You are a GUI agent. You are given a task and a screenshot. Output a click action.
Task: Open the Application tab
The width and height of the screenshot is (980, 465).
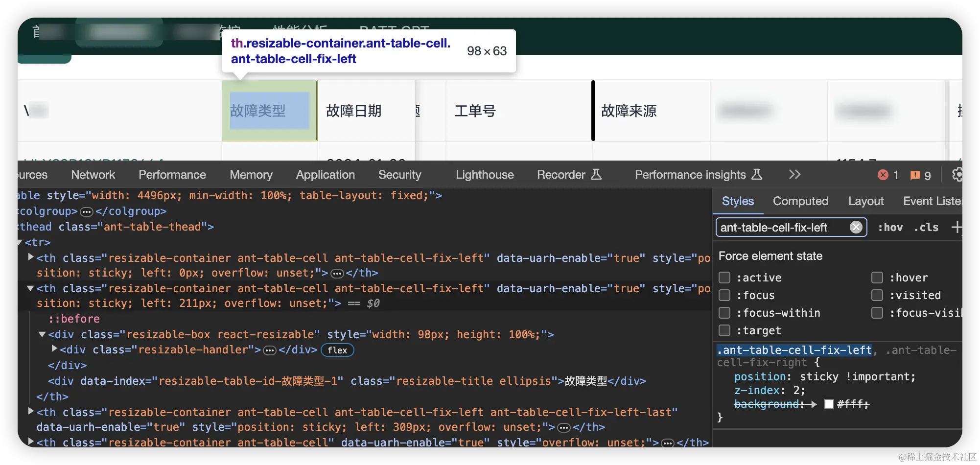pyautogui.click(x=326, y=175)
